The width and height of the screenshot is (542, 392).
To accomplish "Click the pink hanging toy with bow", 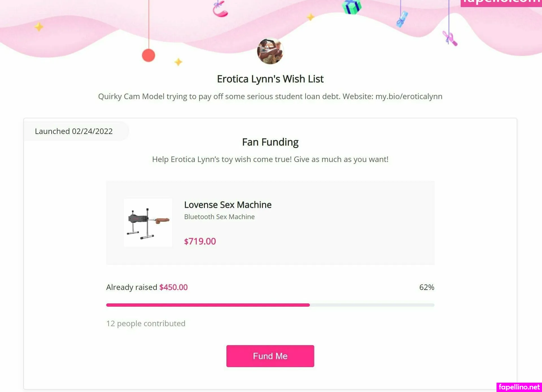I will point(450,39).
